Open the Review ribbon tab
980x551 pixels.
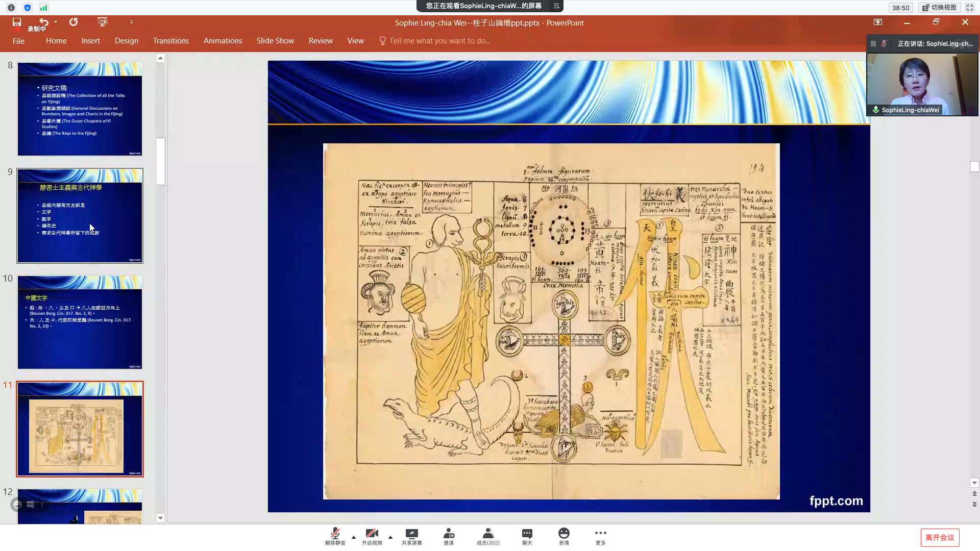tap(321, 41)
